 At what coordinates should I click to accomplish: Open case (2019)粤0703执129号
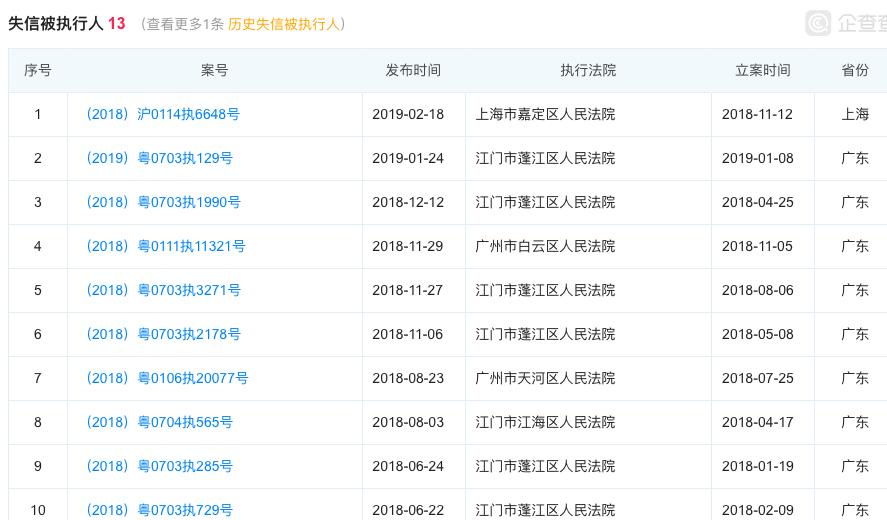159,158
